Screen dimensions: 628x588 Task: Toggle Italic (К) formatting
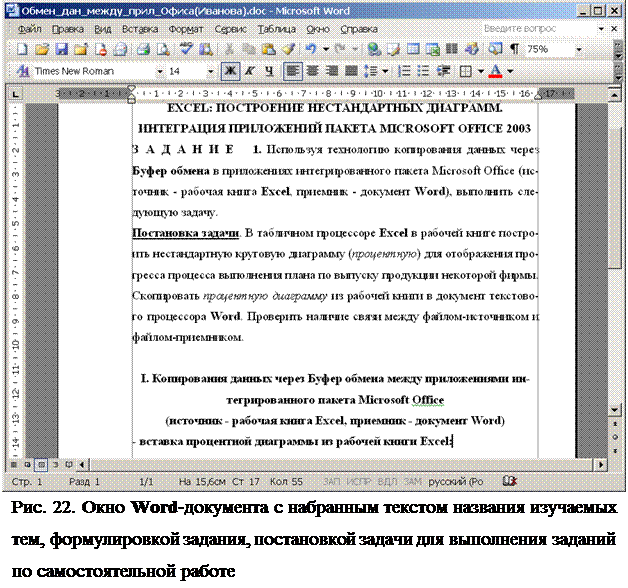[250, 71]
